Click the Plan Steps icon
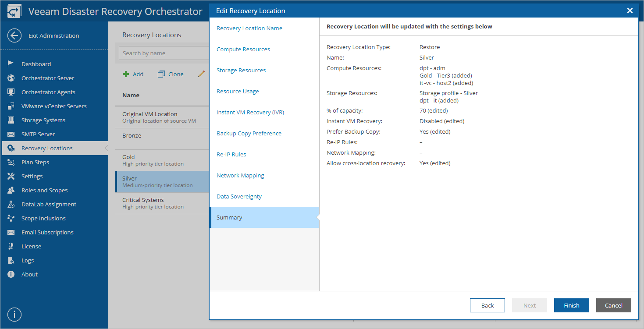Image resolution: width=644 pixels, height=329 pixels. click(11, 162)
